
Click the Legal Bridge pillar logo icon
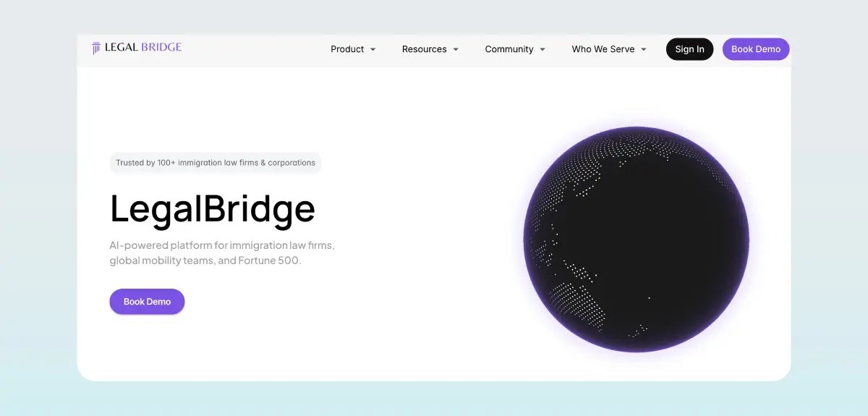coord(96,48)
